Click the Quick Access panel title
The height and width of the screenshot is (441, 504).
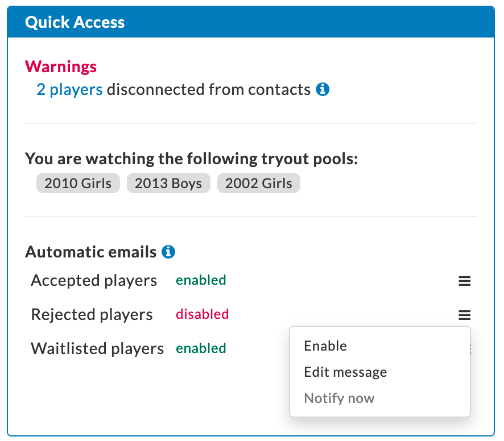[75, 22]
